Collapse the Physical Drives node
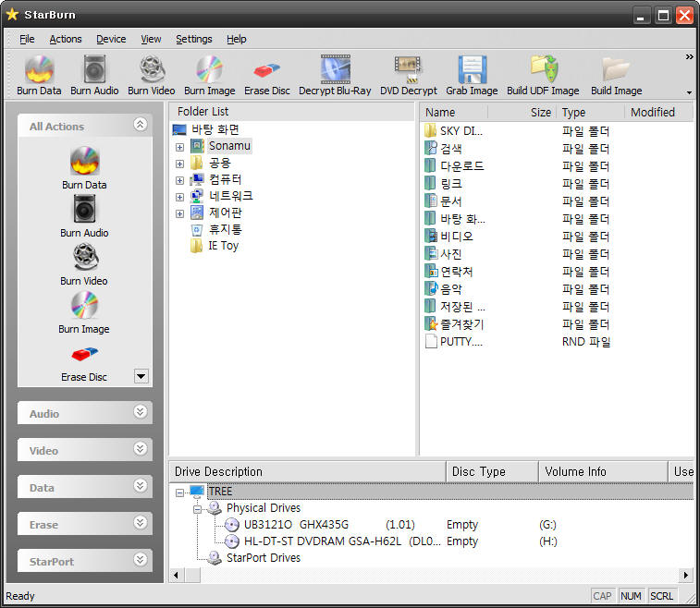Screen dimensions: 700x608 click(x=197, y=509)
